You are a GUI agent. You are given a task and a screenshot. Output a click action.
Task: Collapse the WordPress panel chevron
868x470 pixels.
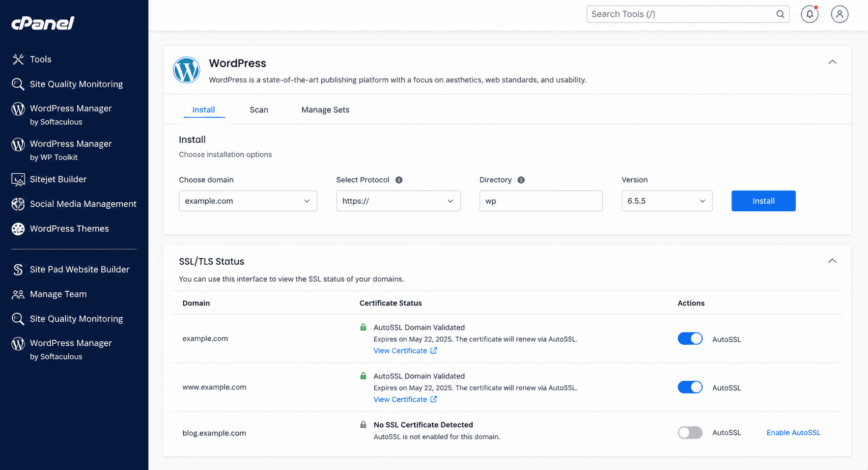pyautogui.click(x=832, y=62)
